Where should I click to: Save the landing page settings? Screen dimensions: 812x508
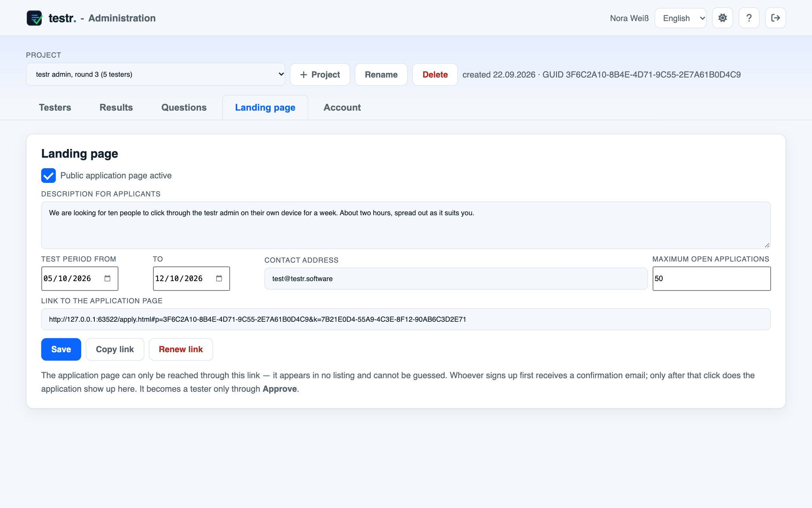[61, 349]
